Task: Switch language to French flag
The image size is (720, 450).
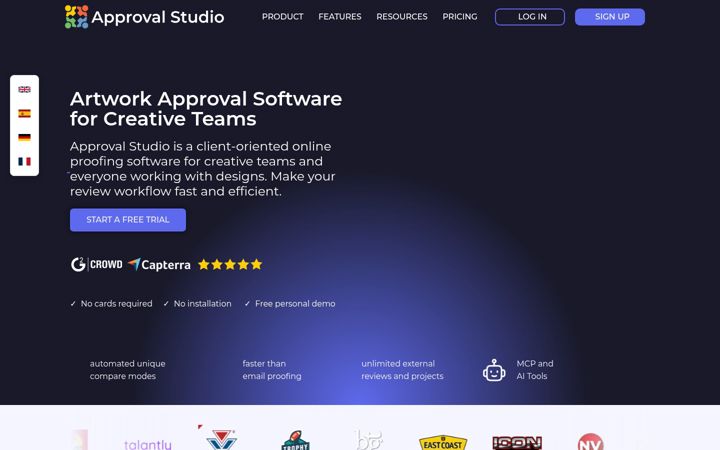Action: (24, 161)
